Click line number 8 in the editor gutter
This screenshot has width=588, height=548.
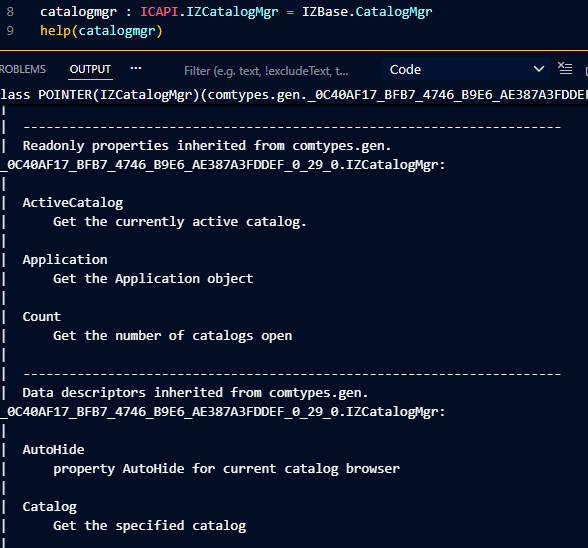coord(10,12)
